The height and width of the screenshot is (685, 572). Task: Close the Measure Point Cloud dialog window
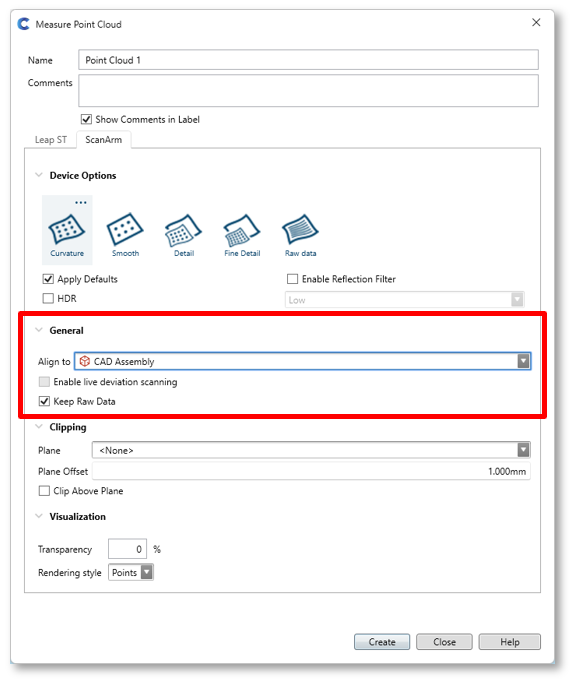(536, 23)
